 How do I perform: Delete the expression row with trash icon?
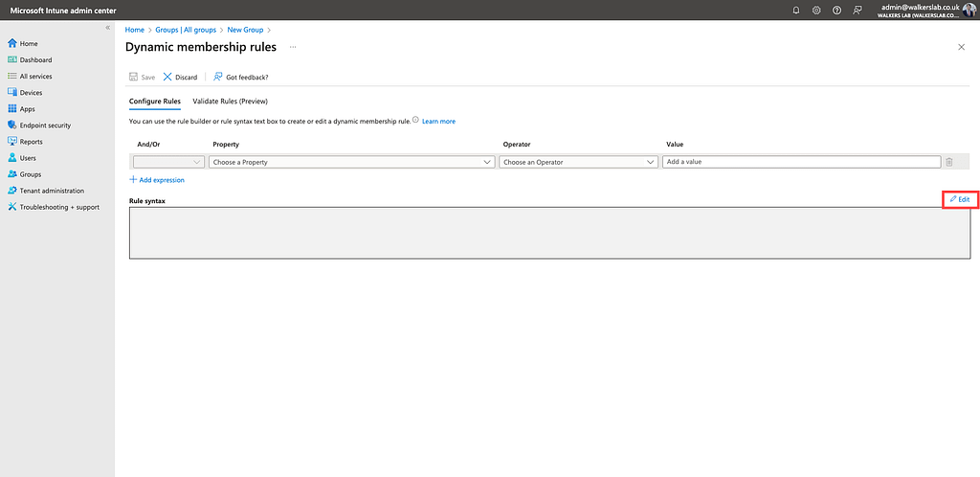click(948, 162)
